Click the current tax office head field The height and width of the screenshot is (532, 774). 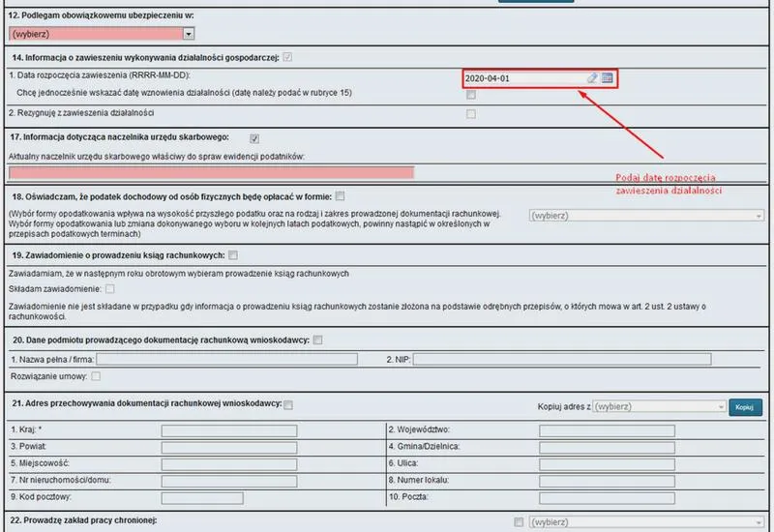coord(211,172)
